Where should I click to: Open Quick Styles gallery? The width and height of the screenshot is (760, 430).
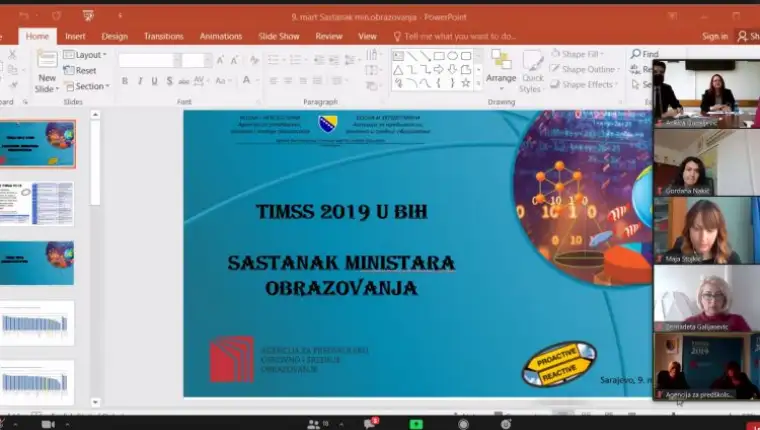click(x=532, y=72)
